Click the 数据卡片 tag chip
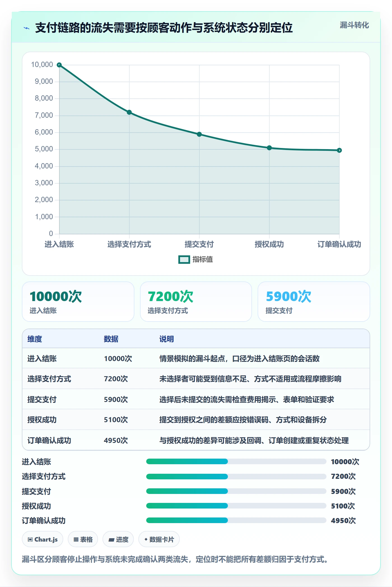This screenshot has height=587, width=392. [159, 539]
